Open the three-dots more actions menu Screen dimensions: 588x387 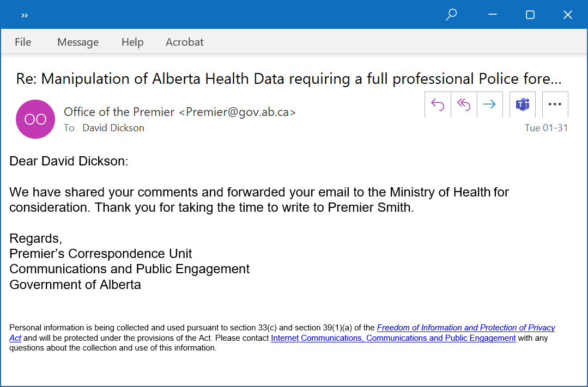(555, 105)
